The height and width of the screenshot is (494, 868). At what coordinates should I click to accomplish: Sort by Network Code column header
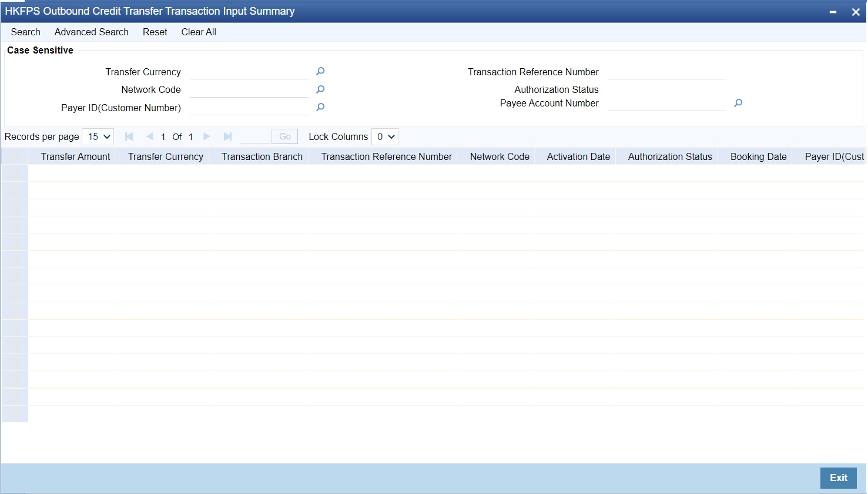click(500, 157)
